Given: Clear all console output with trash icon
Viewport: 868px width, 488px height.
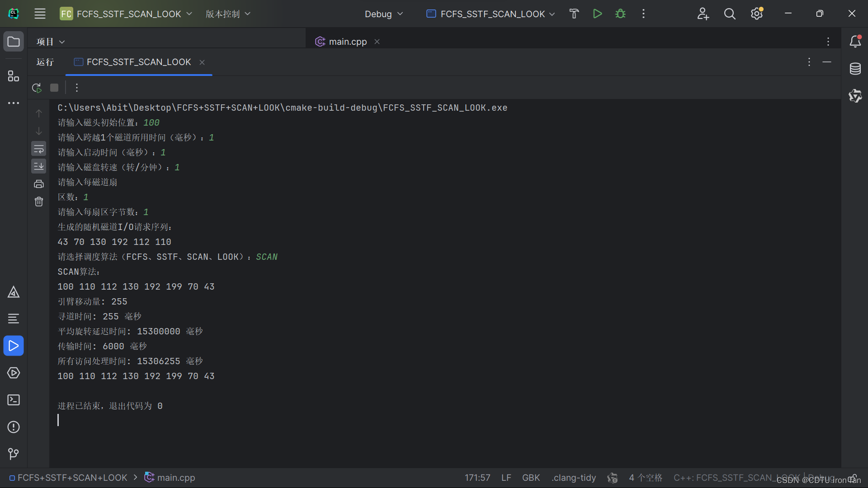Looking at the screenshot, I should point(39,202).
